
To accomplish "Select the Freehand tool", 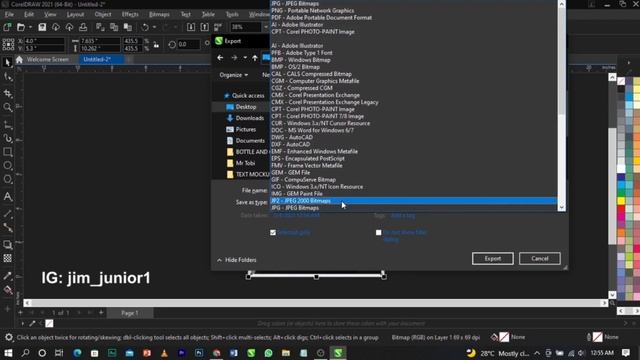I will (7, 124).
